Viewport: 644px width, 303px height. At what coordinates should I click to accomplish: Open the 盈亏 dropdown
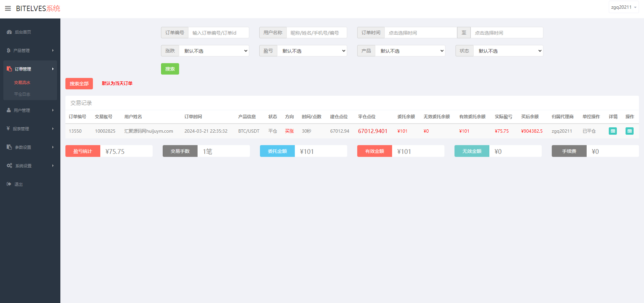tap(312, 51)
